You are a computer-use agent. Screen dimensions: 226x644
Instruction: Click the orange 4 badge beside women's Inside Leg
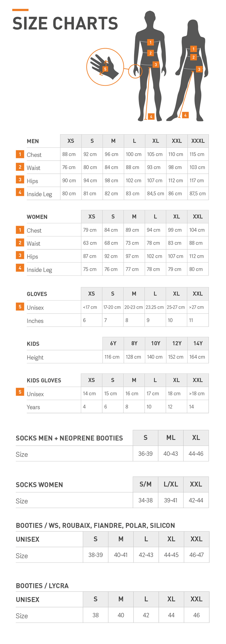pos(20,268)
